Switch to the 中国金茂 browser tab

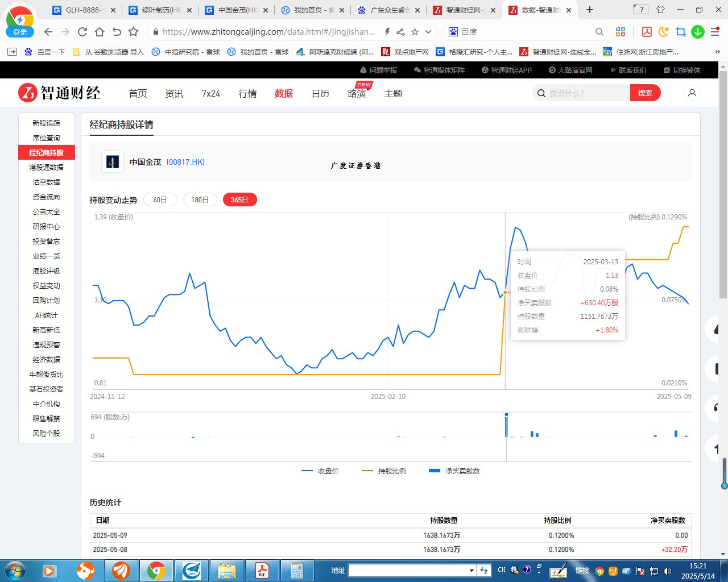click(x=237, y=10)
